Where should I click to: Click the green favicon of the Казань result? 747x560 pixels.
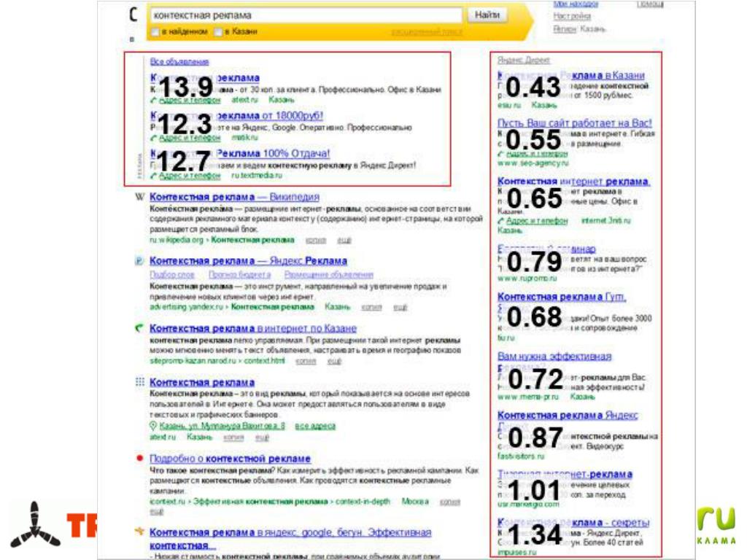(x=139, y=328)
